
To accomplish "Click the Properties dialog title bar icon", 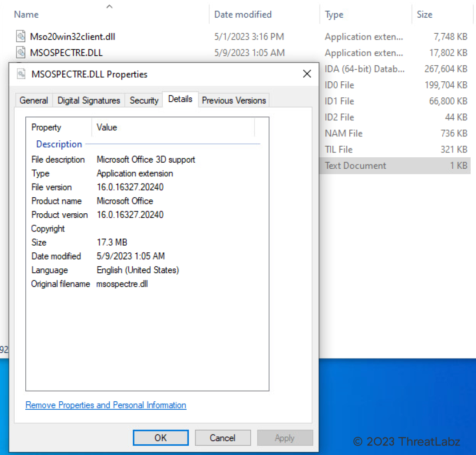I will pos(21,74).
